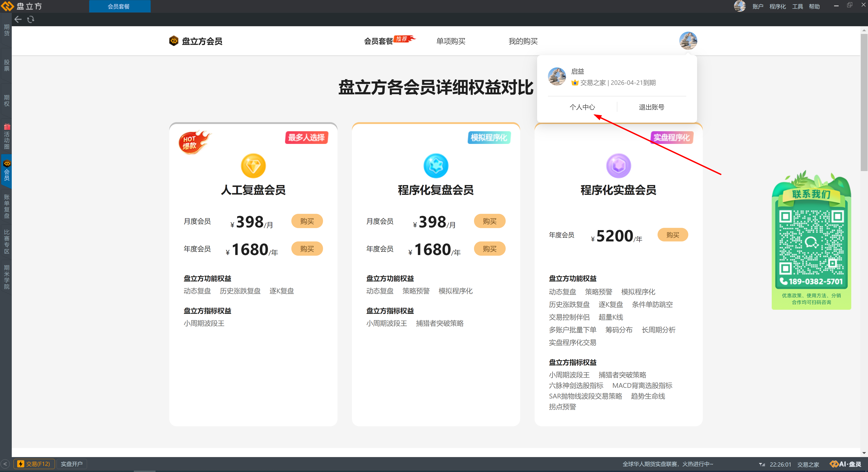The width and height of the screenshot is (868, 472).
Task: Open the 程序化 menu
Action: click(777, 6)
